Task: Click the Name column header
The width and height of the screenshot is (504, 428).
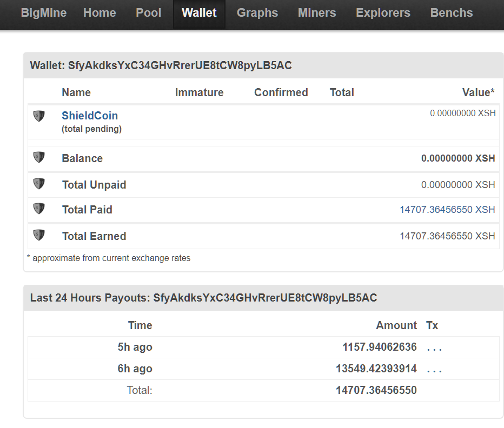Action: point(76,92)
